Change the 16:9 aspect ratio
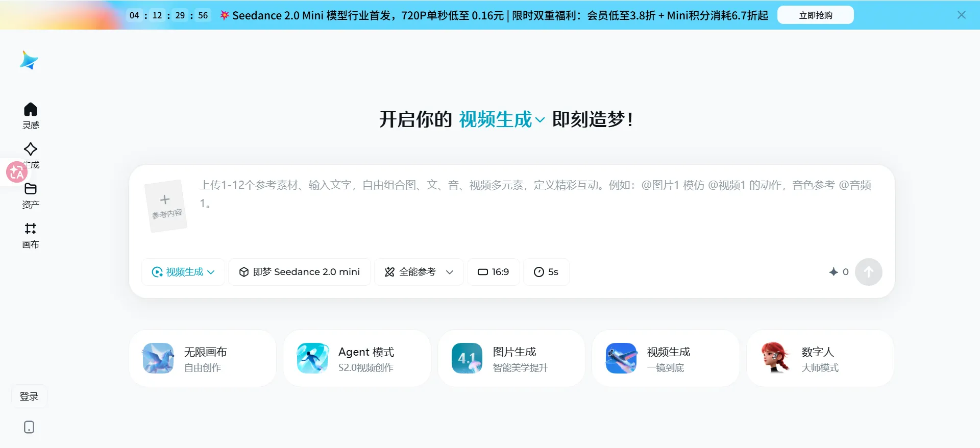980x448 pixels. pos(494,272)
